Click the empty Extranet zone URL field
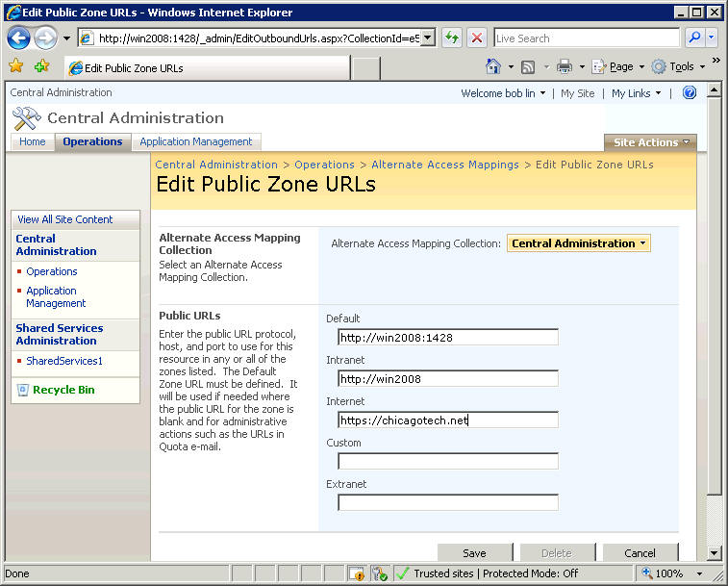Image resolution: width=728 pixels, height=586 pixels. coord(448,503)
